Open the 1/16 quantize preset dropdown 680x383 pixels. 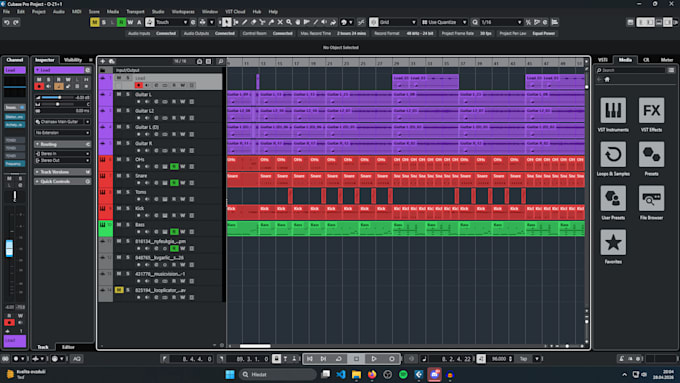point(501,22)
